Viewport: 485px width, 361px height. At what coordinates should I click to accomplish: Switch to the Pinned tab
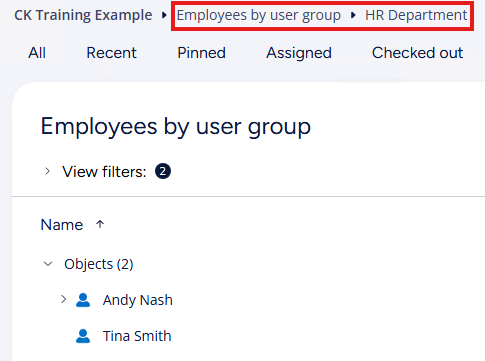tap(201, 53)
